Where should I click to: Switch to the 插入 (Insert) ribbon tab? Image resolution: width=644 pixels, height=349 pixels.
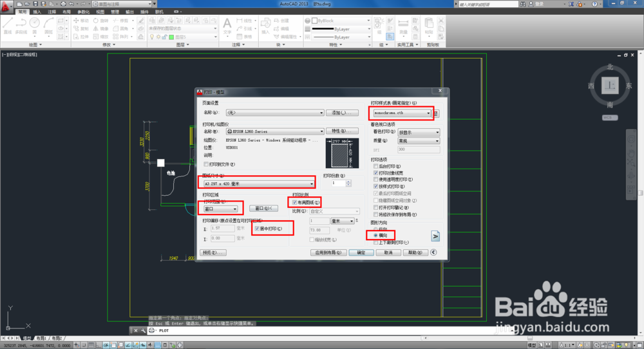pyautogui.click(x=37, y=12)
